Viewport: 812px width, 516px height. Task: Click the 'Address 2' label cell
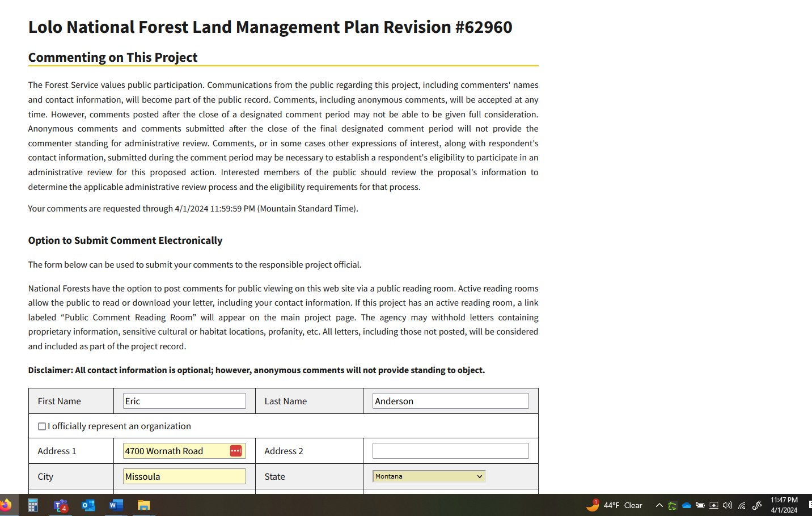(x=309, y=451)
